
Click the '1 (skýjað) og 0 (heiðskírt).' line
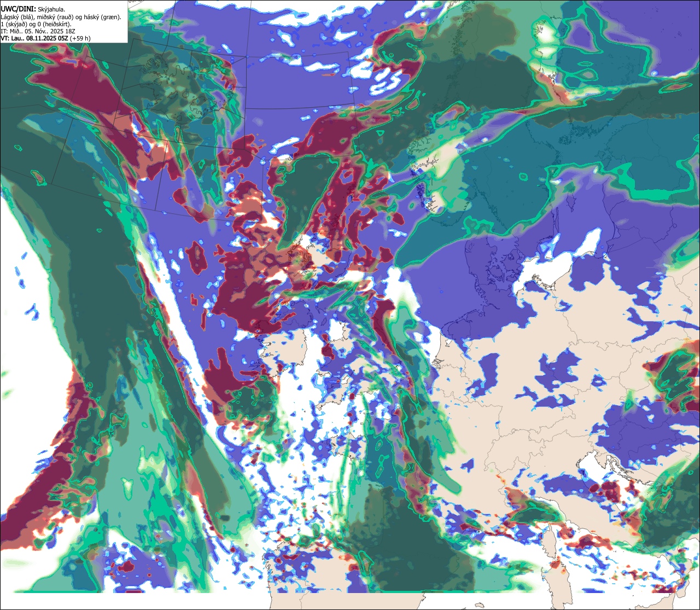coord(36,24)
